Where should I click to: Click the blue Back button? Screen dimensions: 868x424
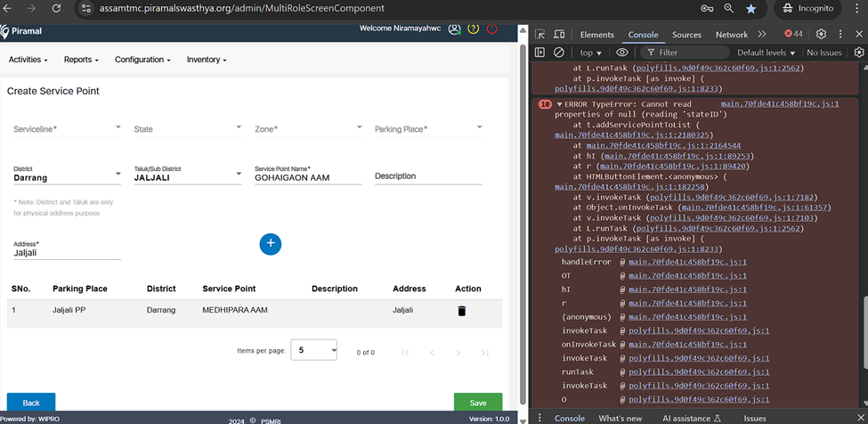pos(31,403)
